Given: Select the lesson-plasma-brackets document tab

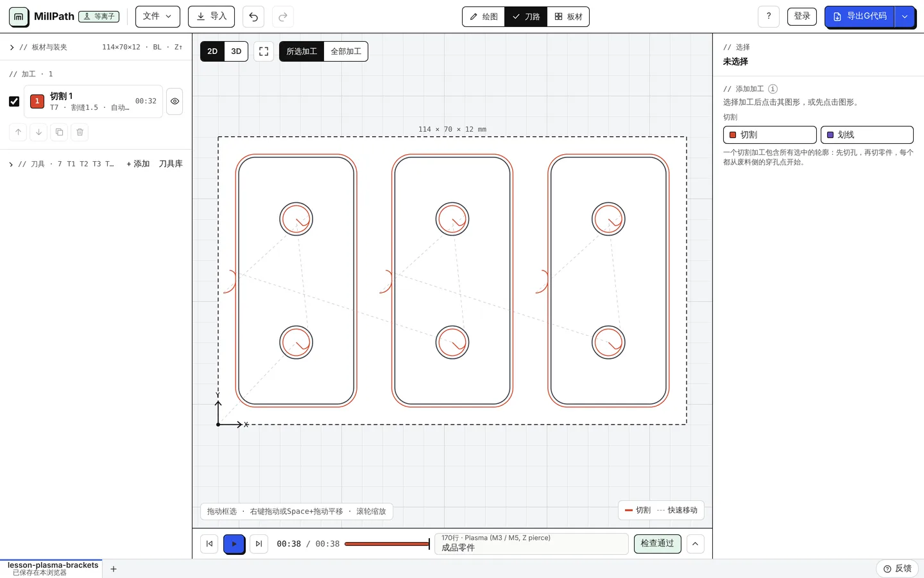Looking at the screenshot, I should (51, 569).
